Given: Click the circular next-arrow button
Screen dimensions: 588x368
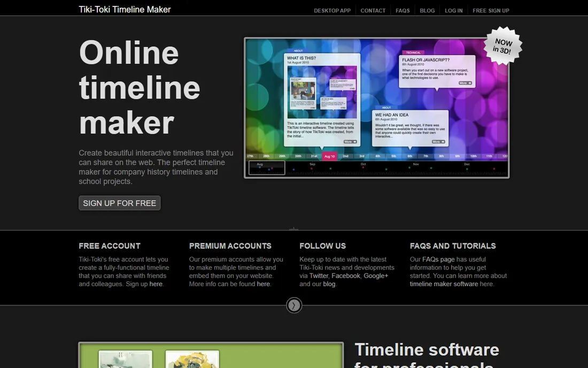Looking at the screenshot, I should click(294, 305).
